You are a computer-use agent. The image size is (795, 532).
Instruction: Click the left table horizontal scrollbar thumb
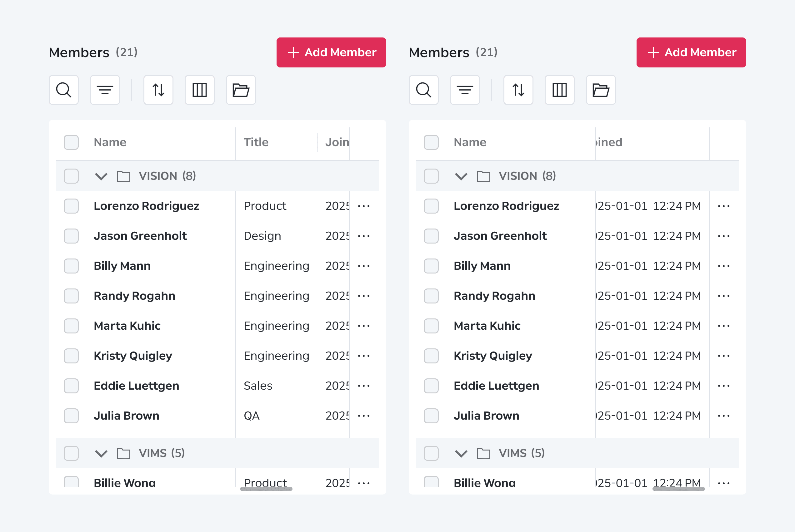click(266, 489)
